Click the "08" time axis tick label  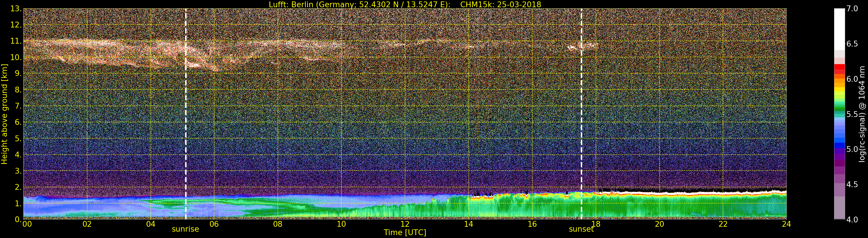[278, 224]
